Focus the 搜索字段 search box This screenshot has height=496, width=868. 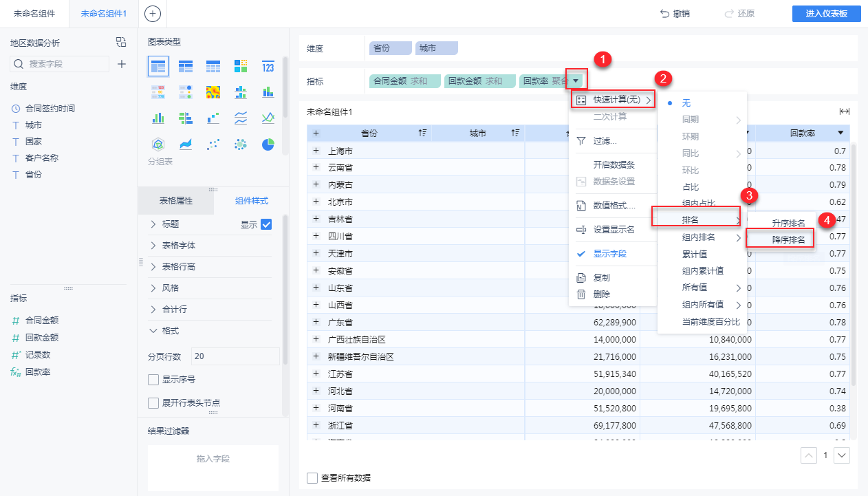(60, 64)
